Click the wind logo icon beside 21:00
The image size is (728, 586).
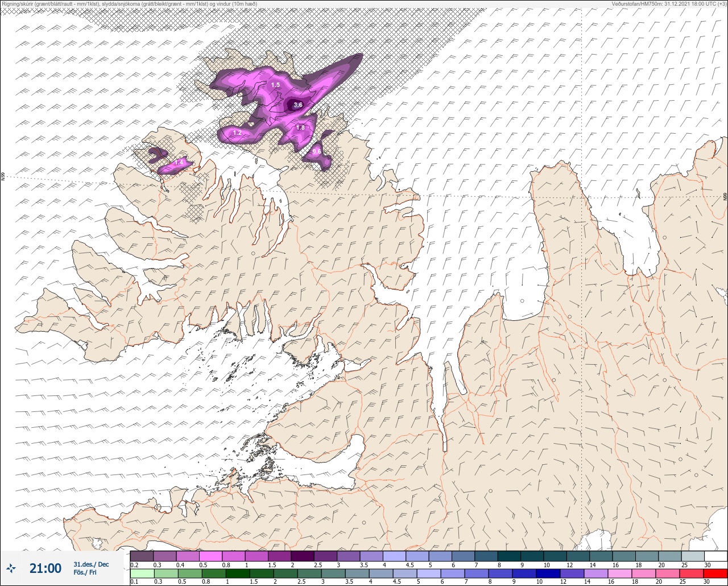[x=11, y=568]
